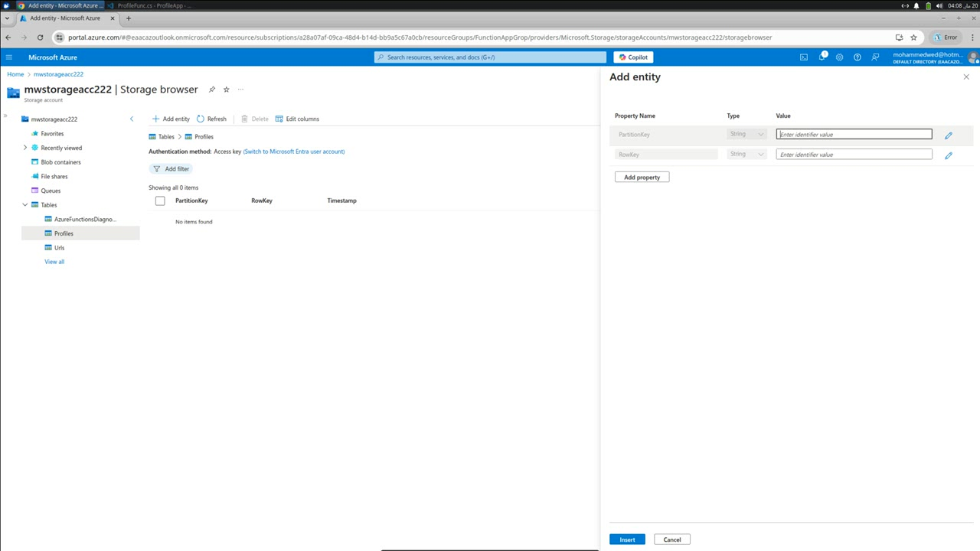The width and height of the screenshot is (980, 551).
Task: Click Switch to Microsoft Entra user account link
Action: pyautogui.click(x=294, y=152)
